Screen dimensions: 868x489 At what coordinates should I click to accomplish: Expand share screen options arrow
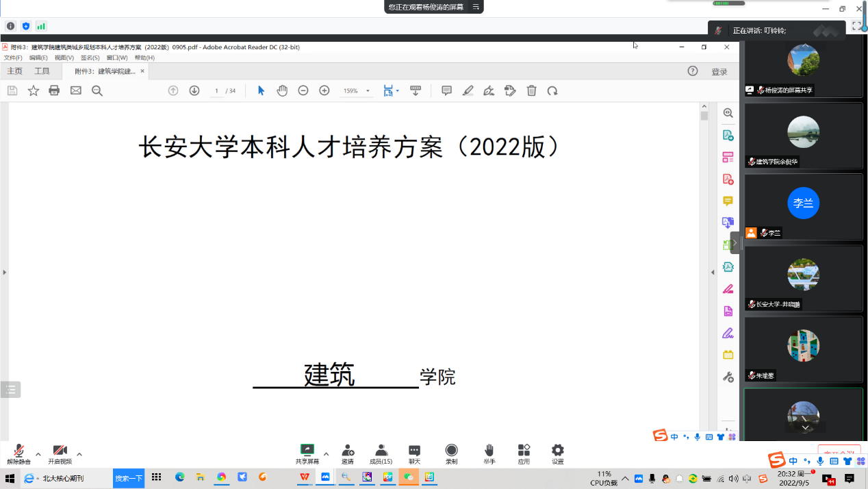tap(326, 454)
